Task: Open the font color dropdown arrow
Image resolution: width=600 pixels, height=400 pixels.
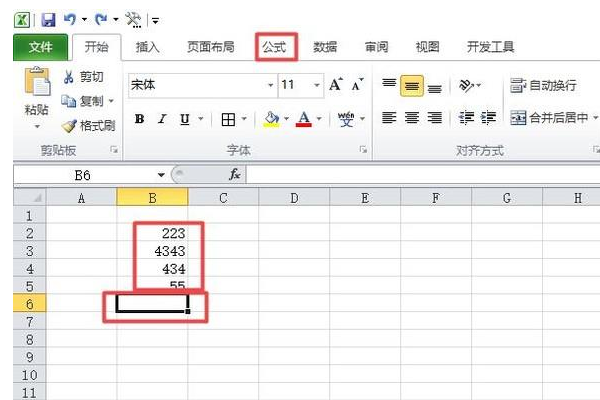Action: 319,119
